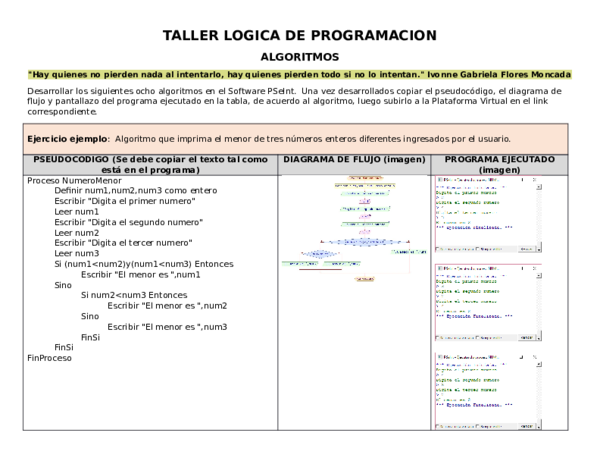Select the flowchart diagram image
The image size is (600, 464).
(x=354, y=229)
